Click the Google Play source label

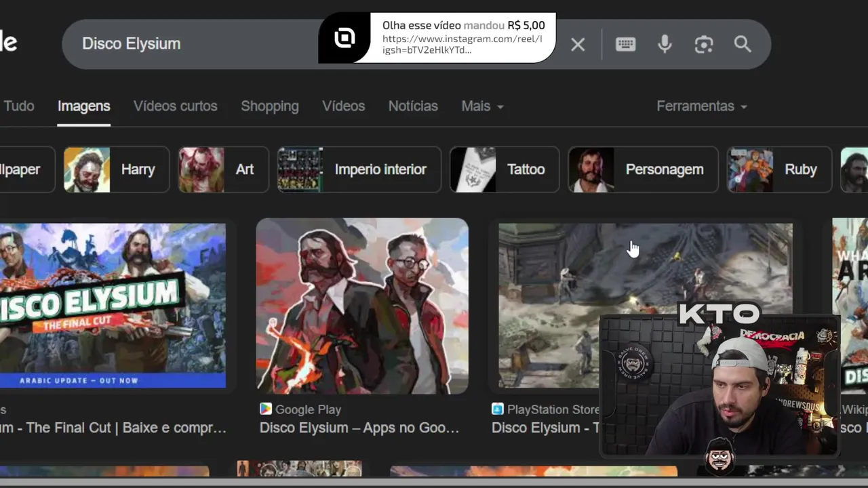[308, 409]
